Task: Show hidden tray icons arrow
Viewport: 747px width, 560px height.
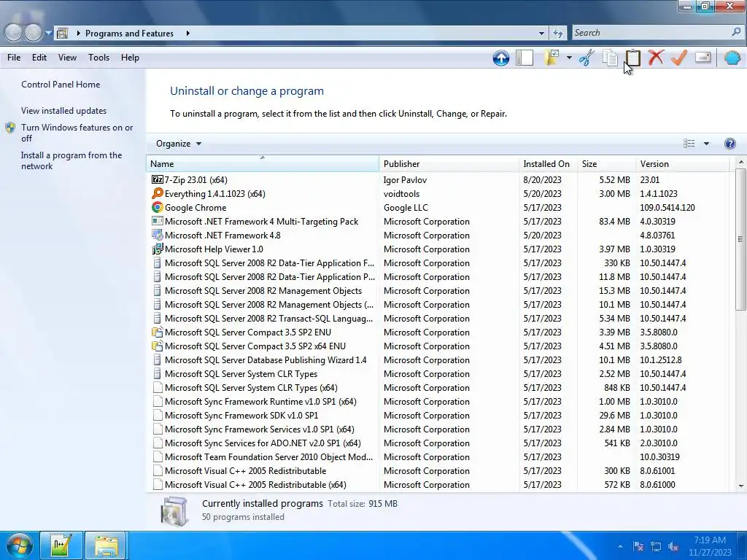Action: [x=620, y=546]
